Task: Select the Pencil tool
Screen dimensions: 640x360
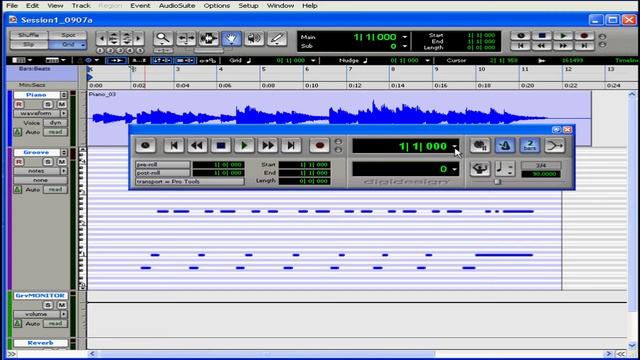Action: pyautogui.click(x=277, y=39)
